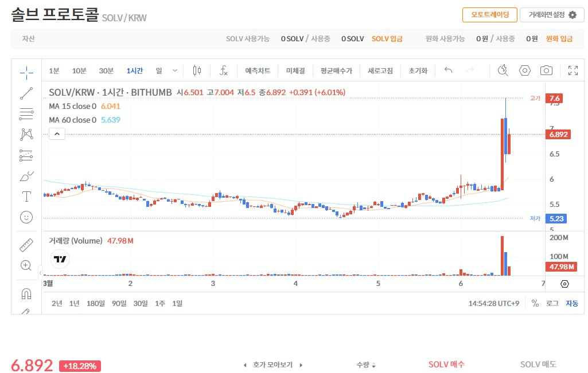
Task: Expand the time interval dropdown arrow
Action: tap(175, 70)
